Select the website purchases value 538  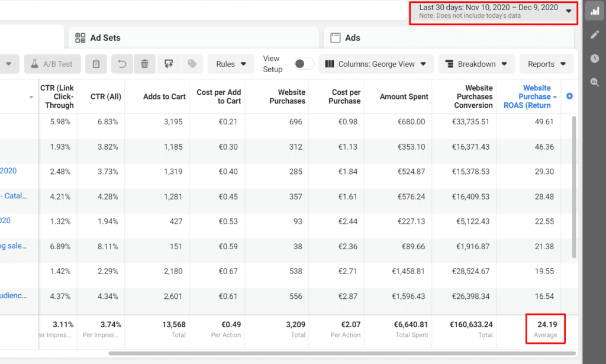[296, 271]
